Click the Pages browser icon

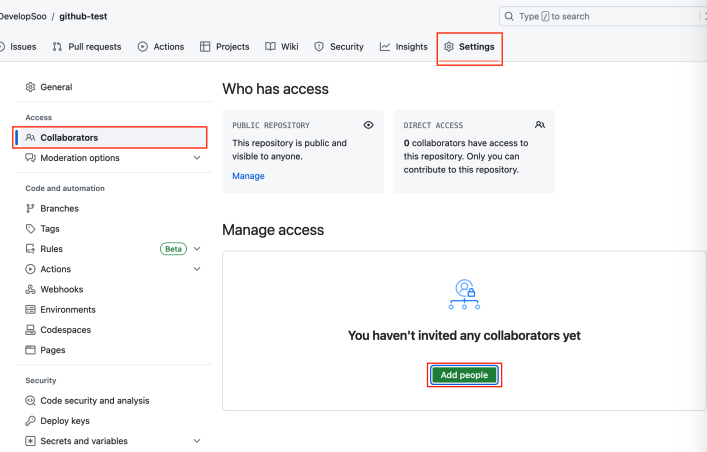click(x=30, y=350)
